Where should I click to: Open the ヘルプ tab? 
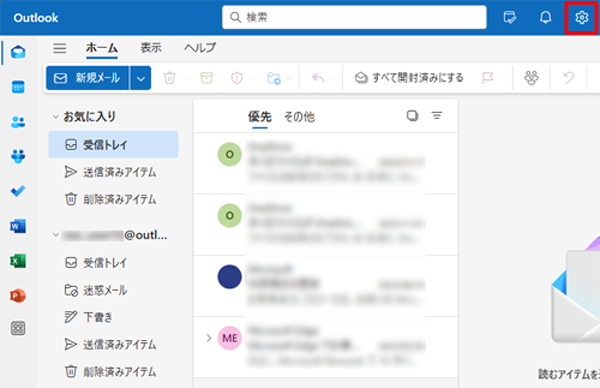200,48
